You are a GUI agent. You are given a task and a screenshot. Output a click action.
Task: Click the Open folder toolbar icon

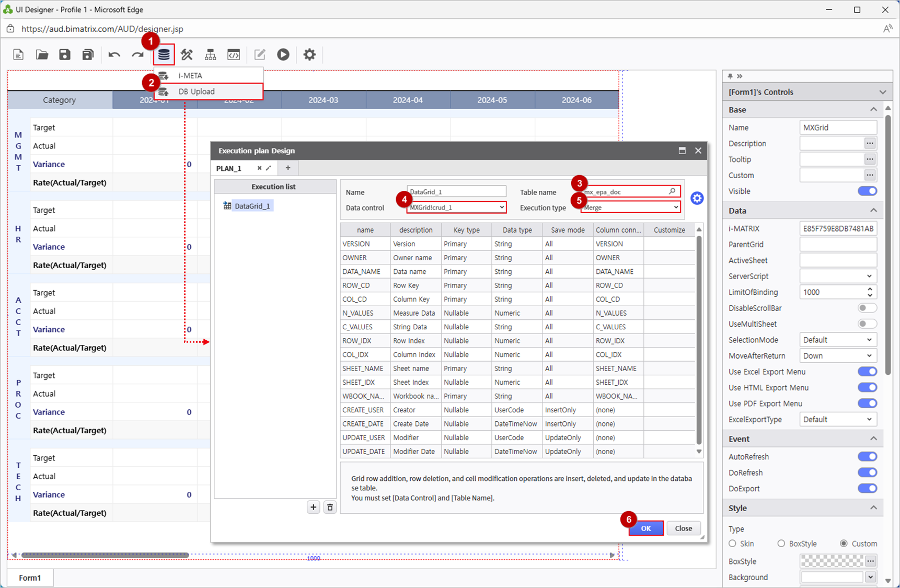pos(42,54)
